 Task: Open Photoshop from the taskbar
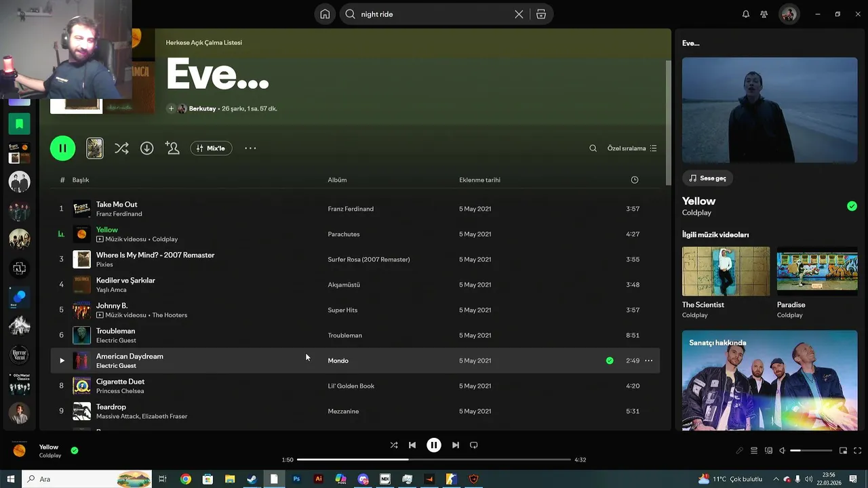tap(296, 479)
